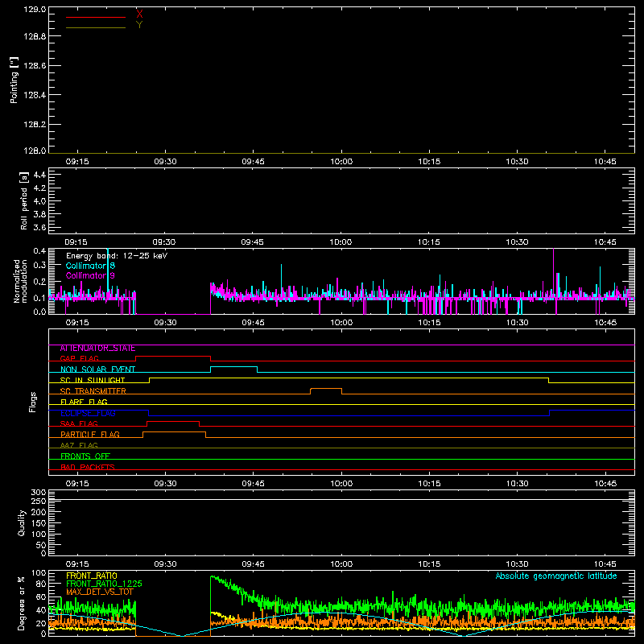
Task: Select the Flags axis title
Action: tap(33, 402)
